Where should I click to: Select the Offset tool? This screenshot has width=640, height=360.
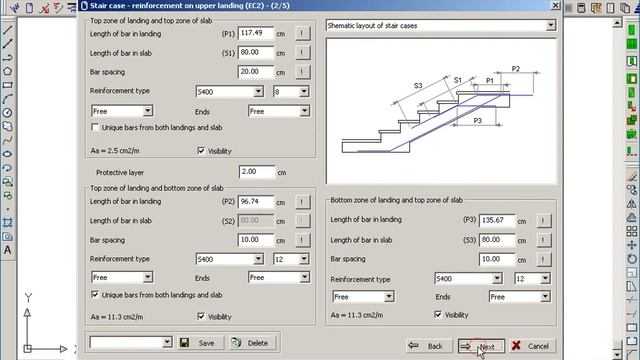632,218
